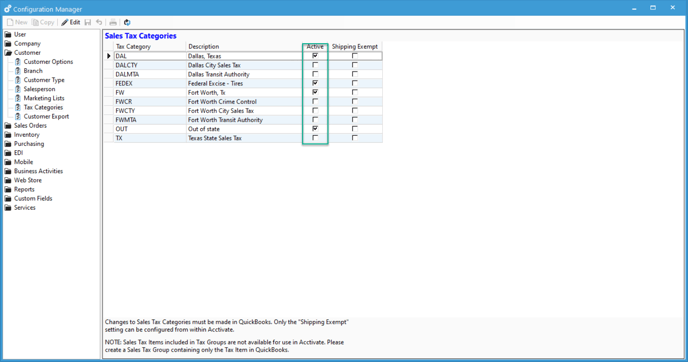Click the Undo arrow icon
Screen dimensions: 688x362
click(99, 22)
